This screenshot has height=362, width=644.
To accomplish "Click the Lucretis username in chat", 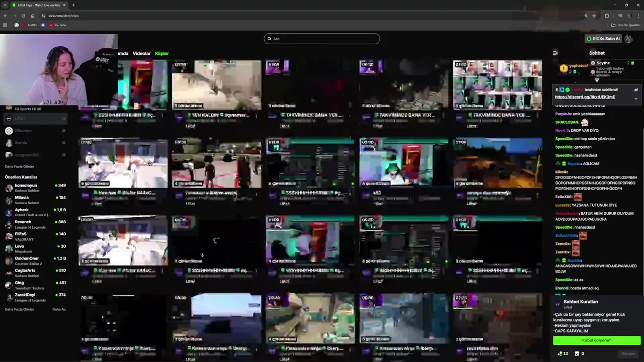I will tap(562, 205).
